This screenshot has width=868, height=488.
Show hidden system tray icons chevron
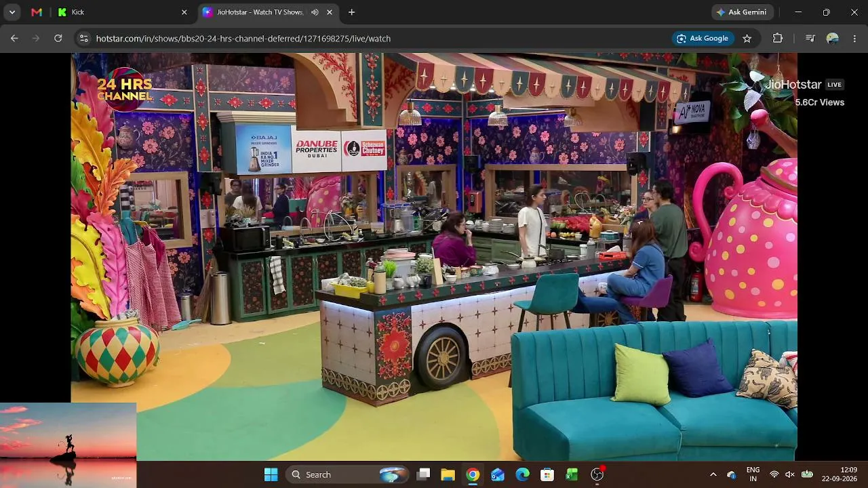coord(713,474)
